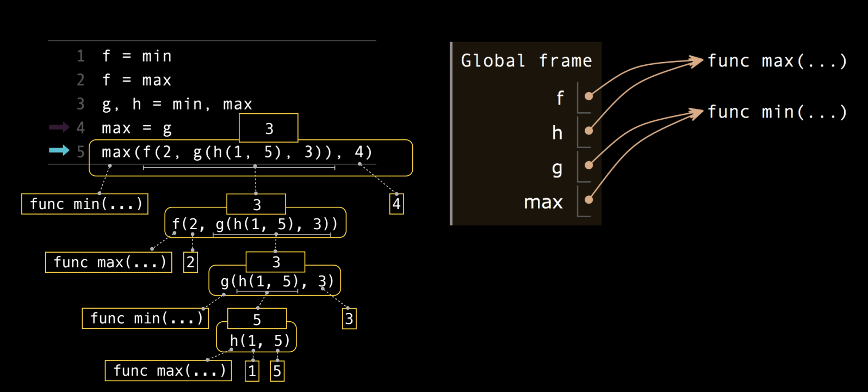Click the cyan arrow marking line 5
The image size is (868, 392).
pyautogui.click(x=59, y=150)
